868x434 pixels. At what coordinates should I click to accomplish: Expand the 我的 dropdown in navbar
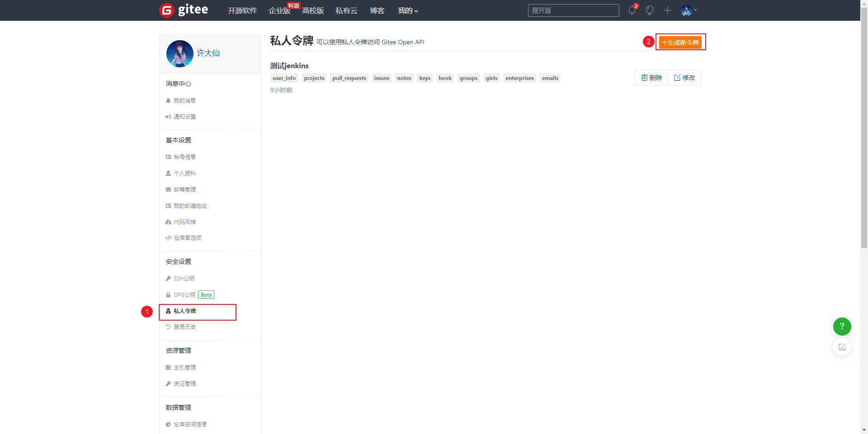click(x=408, y=10)
